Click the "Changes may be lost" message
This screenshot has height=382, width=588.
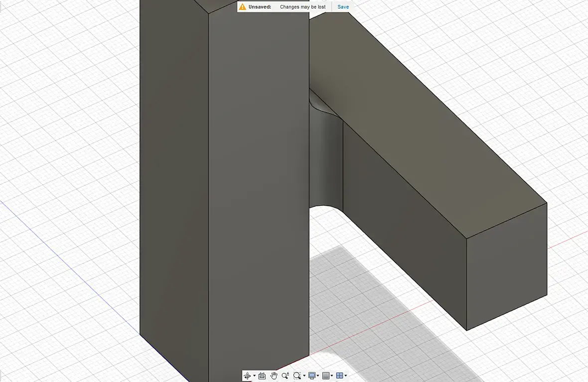(302, 7)
